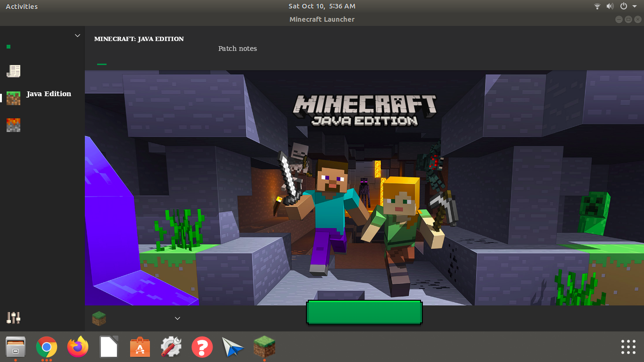Image resolution: width=644 pixels, height=362 pixels.
Task: Launch Firefox from the dock
Action: point(78,348)
